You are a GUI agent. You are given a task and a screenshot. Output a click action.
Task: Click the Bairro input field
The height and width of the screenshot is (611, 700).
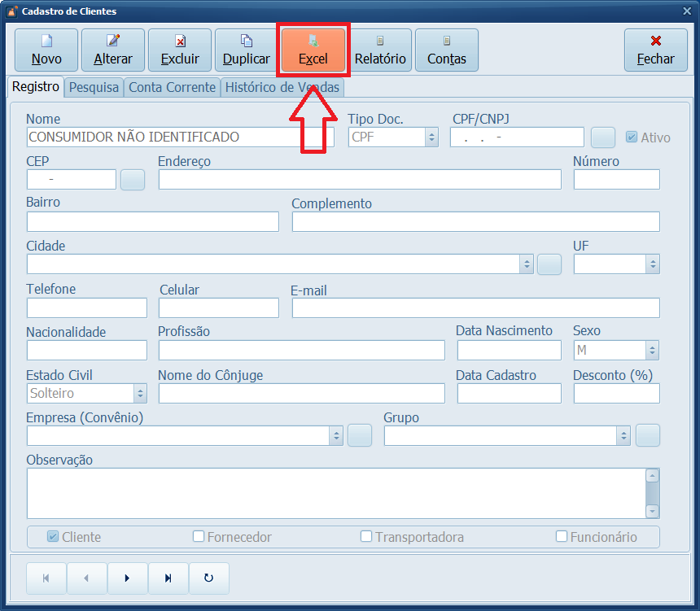(153, 222)
